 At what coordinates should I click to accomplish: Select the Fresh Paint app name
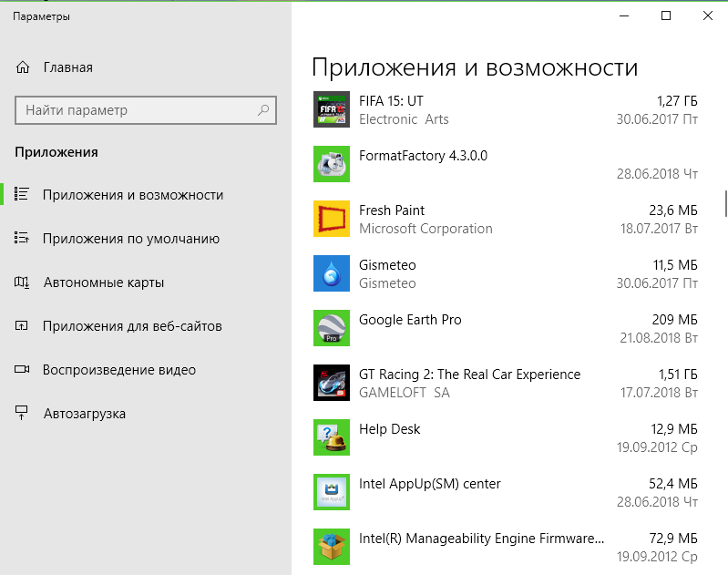coord(392,210)
